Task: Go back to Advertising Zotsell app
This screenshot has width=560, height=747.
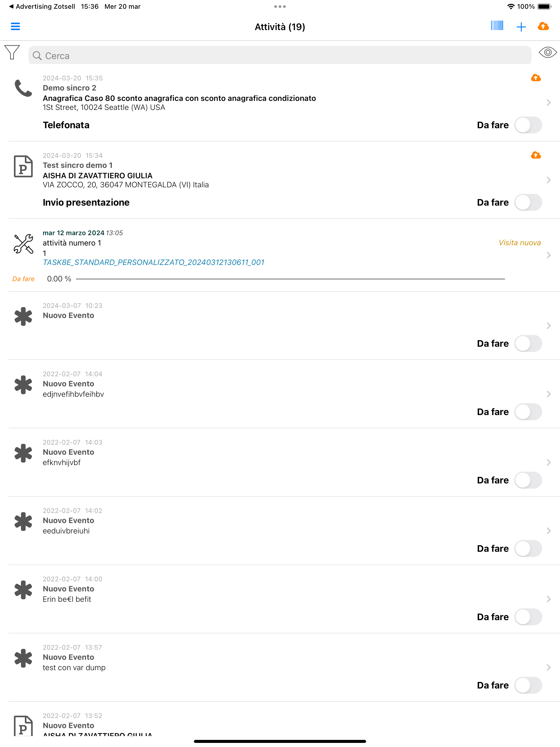Action: [42, 6]
